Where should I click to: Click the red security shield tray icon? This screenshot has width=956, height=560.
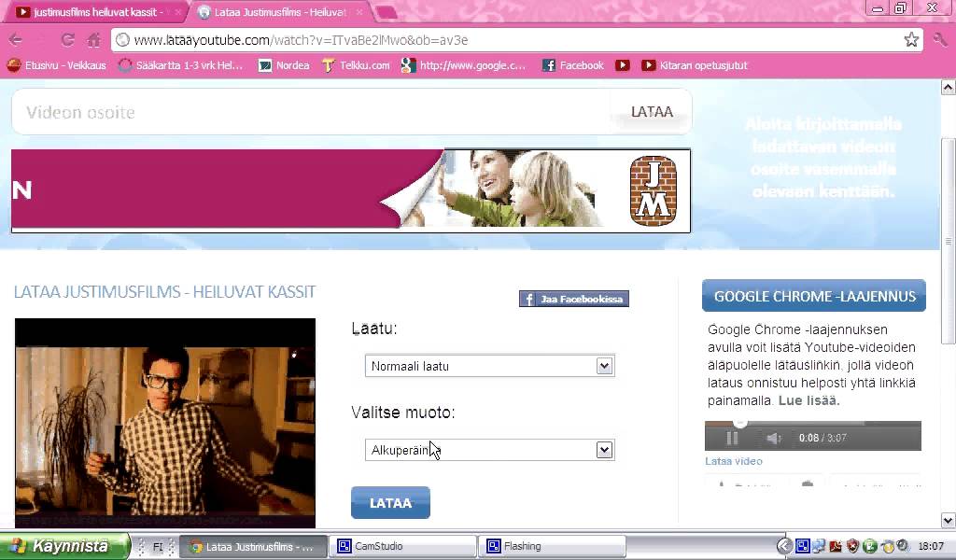pyautogui.click(x=852, y=547)
